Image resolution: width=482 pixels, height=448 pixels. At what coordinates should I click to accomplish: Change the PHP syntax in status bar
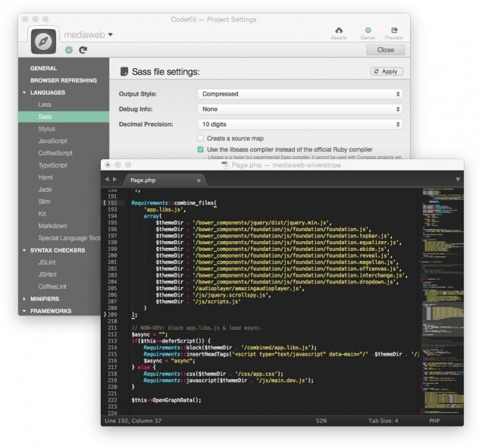tap(434, 421)
